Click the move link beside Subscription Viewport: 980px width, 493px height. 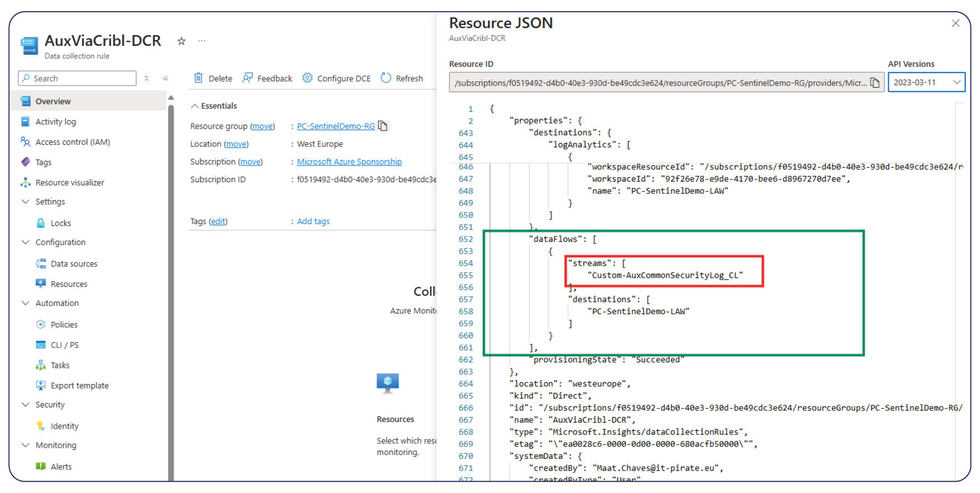[250, 162]
